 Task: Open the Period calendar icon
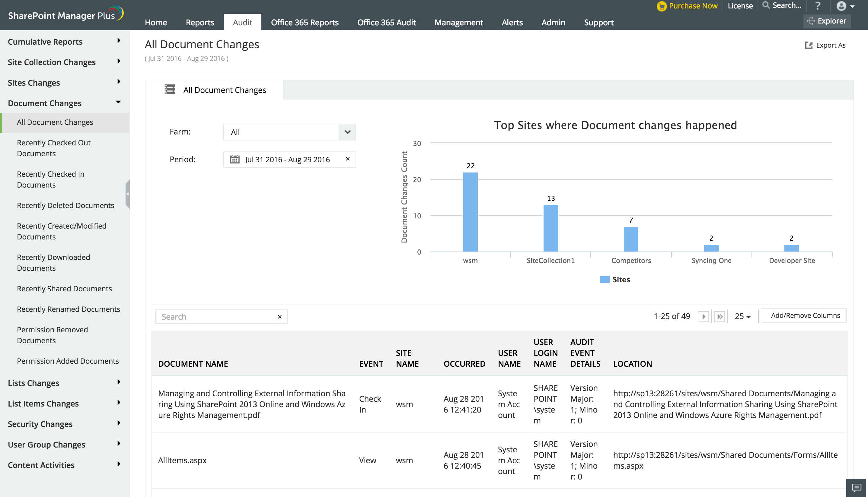click(x=235, y=160)
